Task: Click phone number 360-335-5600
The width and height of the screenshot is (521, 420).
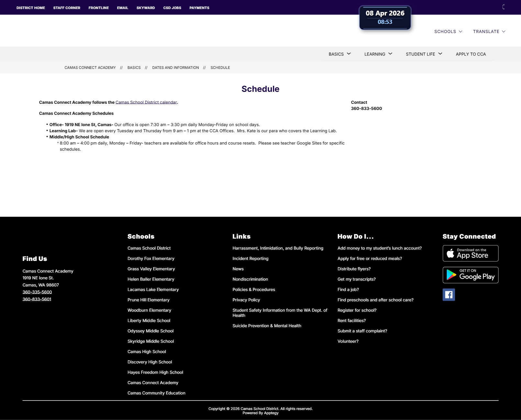Action: point(37,292)
